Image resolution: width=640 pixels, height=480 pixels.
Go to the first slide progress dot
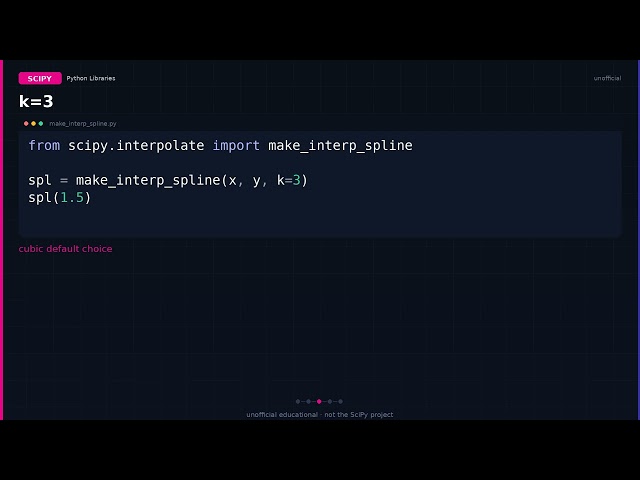click(x=298, y=401)
